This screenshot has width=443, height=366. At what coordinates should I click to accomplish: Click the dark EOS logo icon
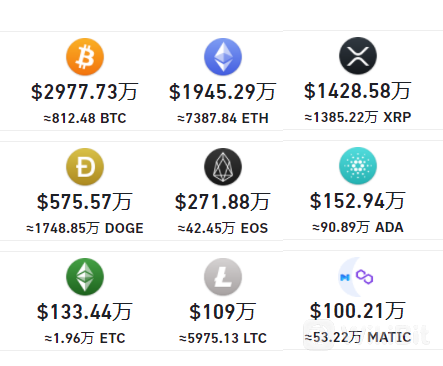coord(223,167)
